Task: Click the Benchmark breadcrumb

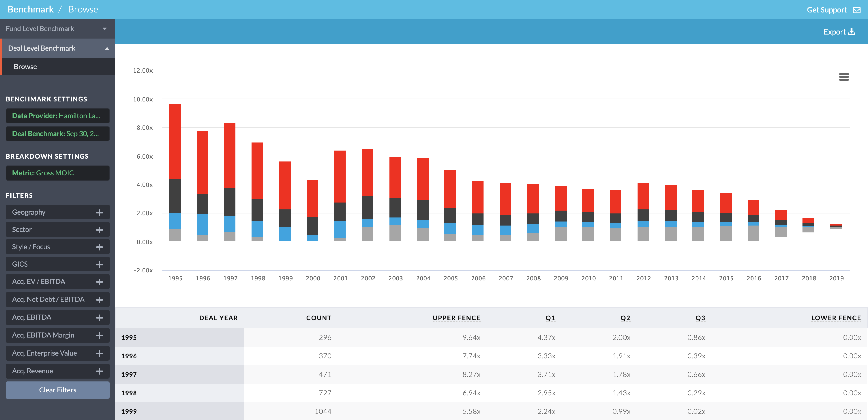Action: coord(31,9)
